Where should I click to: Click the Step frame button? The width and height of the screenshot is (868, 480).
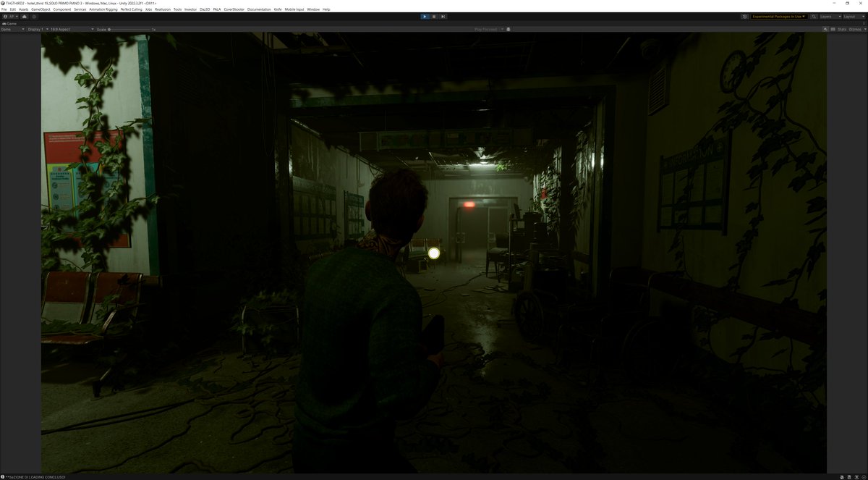[443, 16]
